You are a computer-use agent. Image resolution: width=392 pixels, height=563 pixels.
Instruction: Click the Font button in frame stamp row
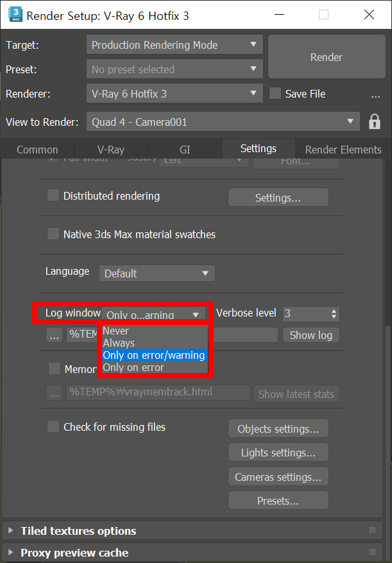coord(296,162)
